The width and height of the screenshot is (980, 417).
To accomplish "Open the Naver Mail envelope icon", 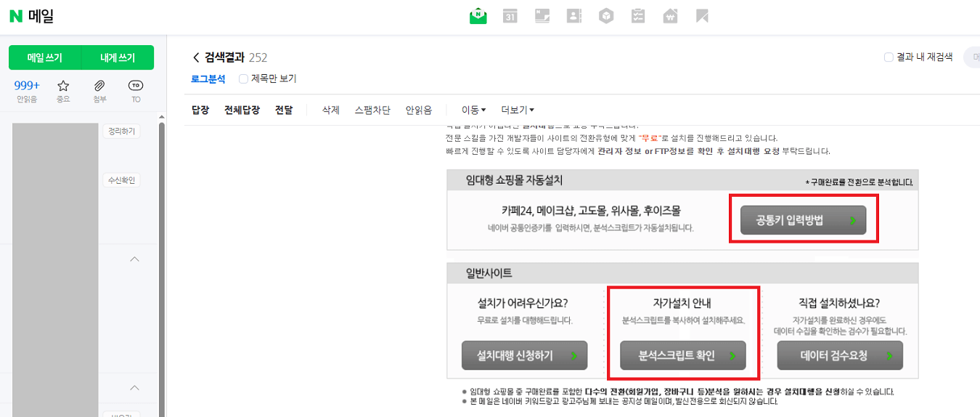I will (x=478, y=15).
